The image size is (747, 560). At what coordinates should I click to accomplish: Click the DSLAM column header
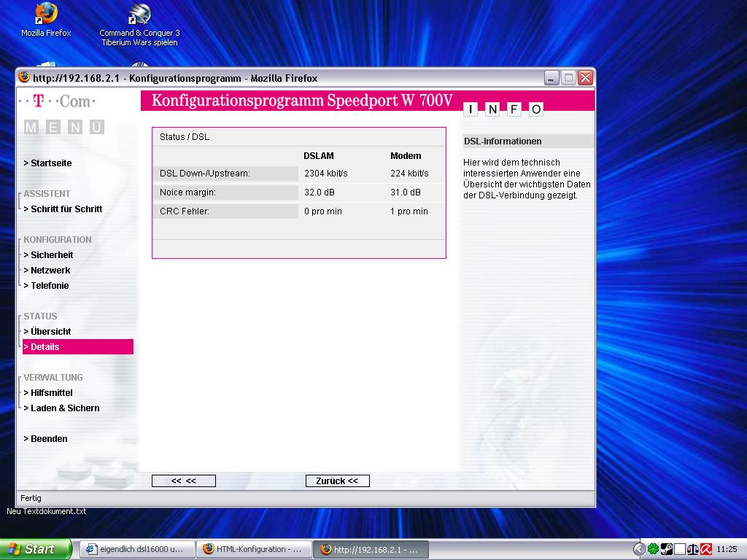pos(319,156)
